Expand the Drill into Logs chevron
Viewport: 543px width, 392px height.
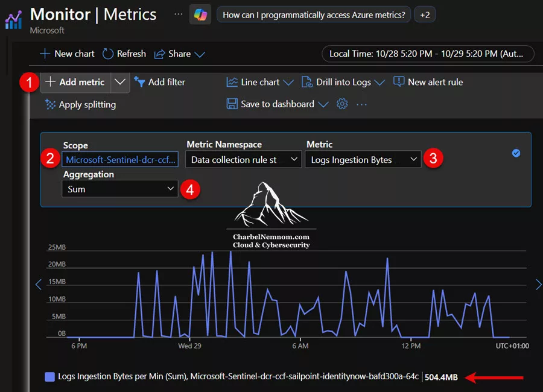point(379,83)
